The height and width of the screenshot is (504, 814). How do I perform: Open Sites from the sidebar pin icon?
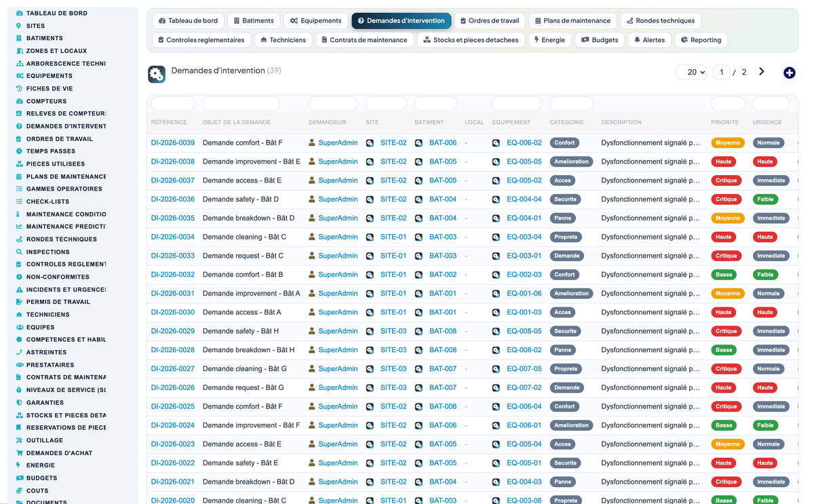click(x=19, y=26)
